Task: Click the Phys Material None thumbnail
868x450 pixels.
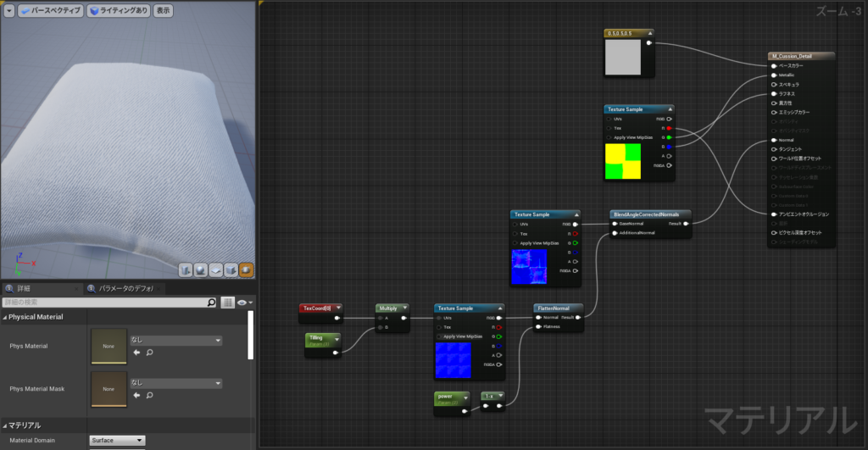Action: (108, 346)
